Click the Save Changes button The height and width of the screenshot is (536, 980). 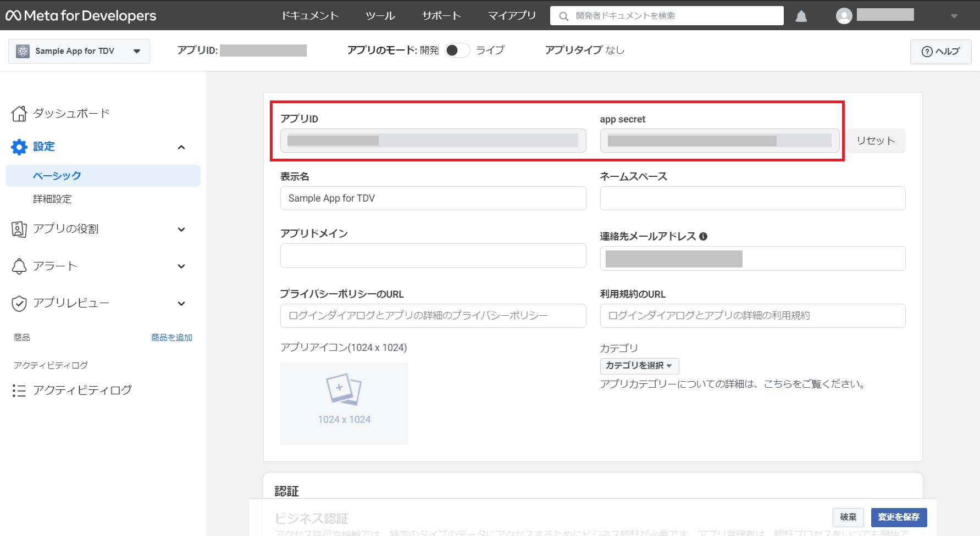pos(899,517)
